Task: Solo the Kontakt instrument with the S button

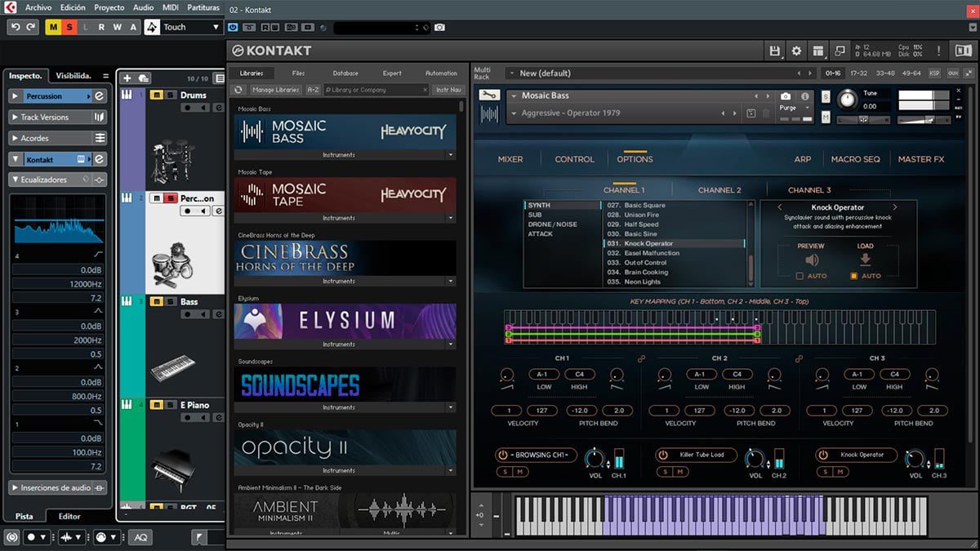Action: tap(826, 96)
